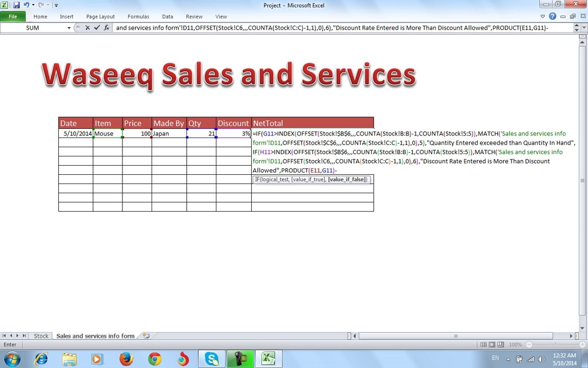Go to previous sheet navigation arrow
Image resolution: width=588 pixels, height=368 pixels.
(11, 336)
